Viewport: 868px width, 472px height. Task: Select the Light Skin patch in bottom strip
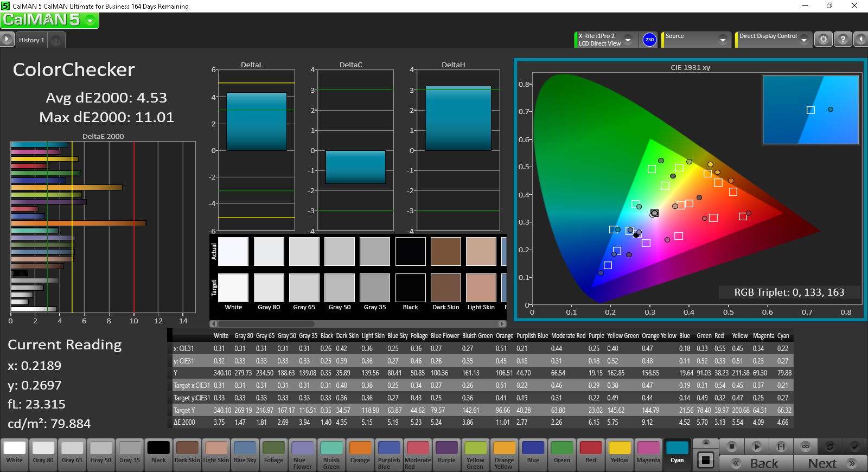point(216,454)
